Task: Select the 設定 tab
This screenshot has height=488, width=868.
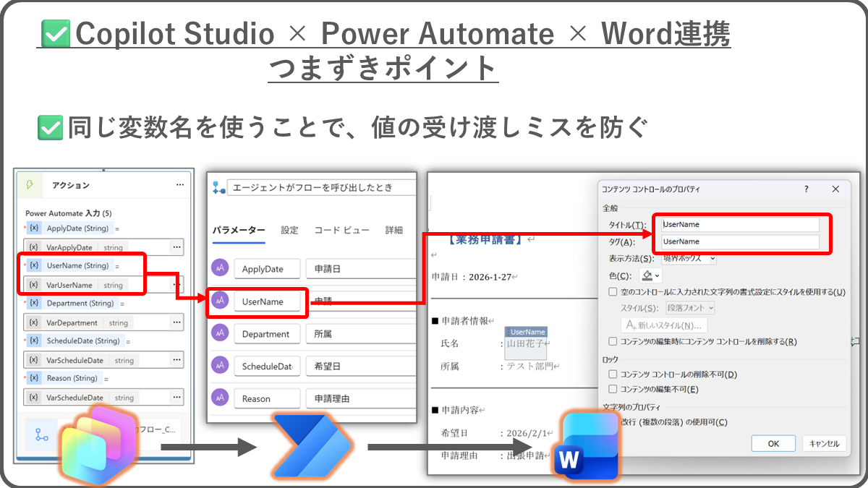Action: [289, 230]
